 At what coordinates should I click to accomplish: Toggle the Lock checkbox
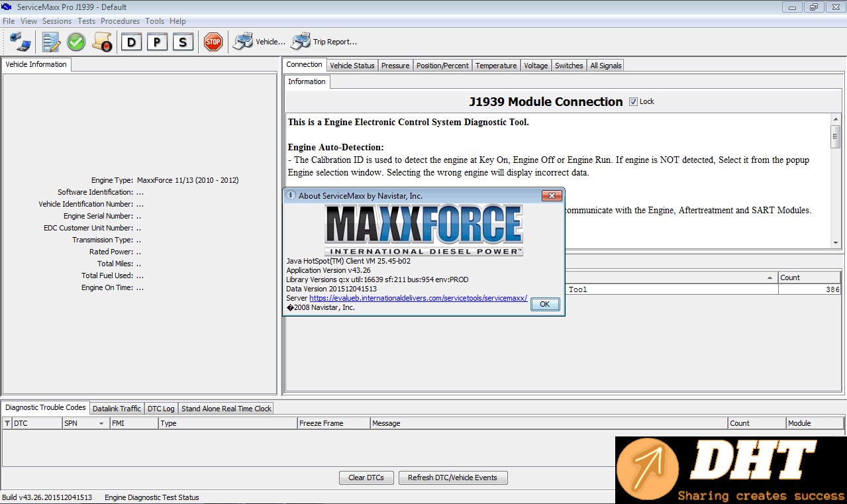[x=633, y=101]
